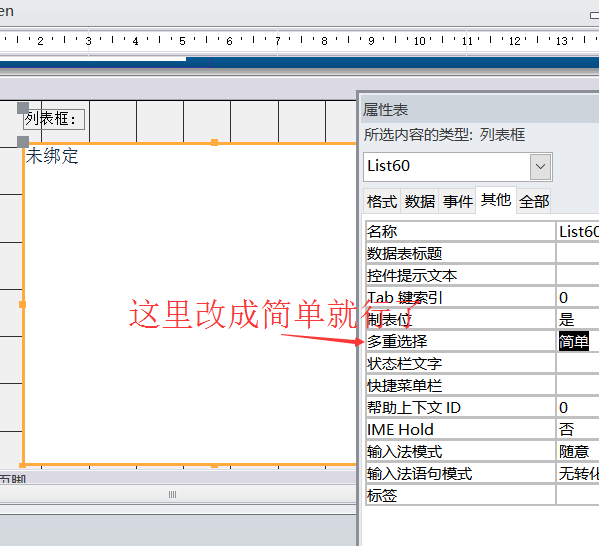Select the 其他 tab
Viewport: 599px width, 546px height.
(496, 200)
